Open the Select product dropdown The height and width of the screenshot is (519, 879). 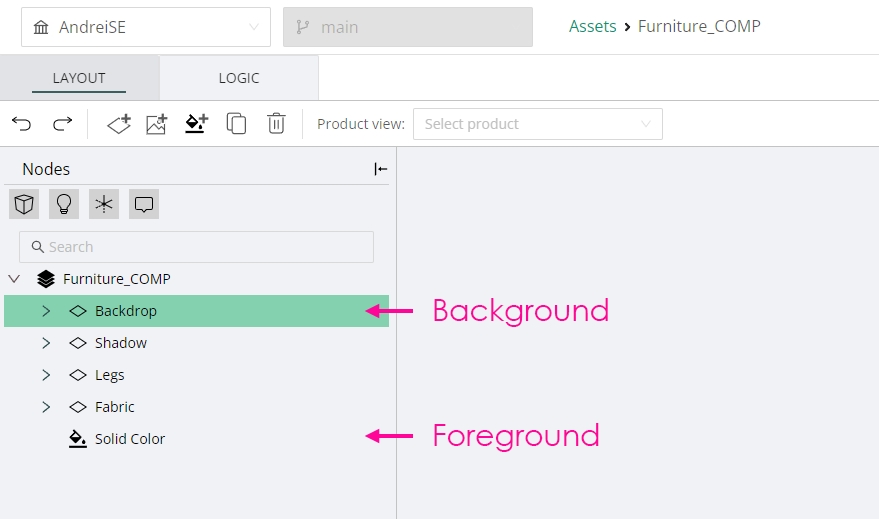pos(537,124)
